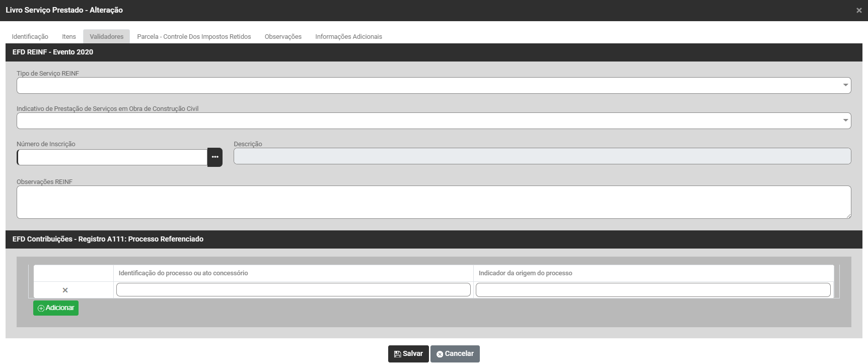Click the Descrição read-only field
The width and height of the screenshot is (868, 364).
[542, 156]
